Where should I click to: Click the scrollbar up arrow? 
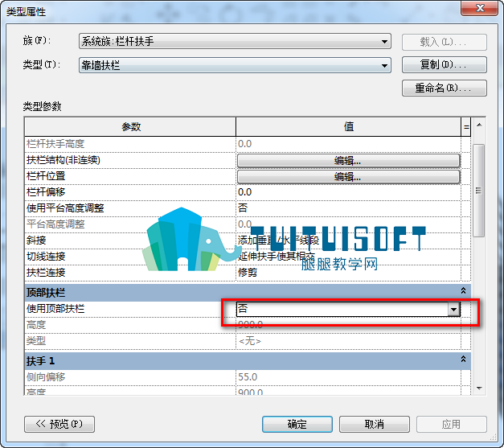[x=479, y=125]
